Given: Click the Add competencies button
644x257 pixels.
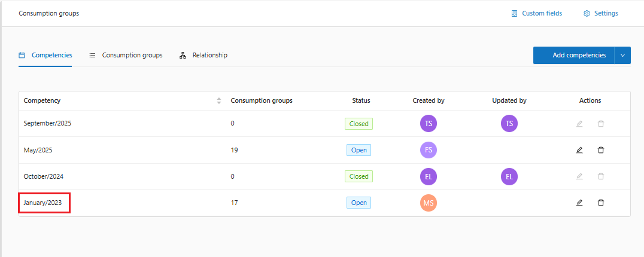Looking at the screenshot, I should (x=573, y=56).
